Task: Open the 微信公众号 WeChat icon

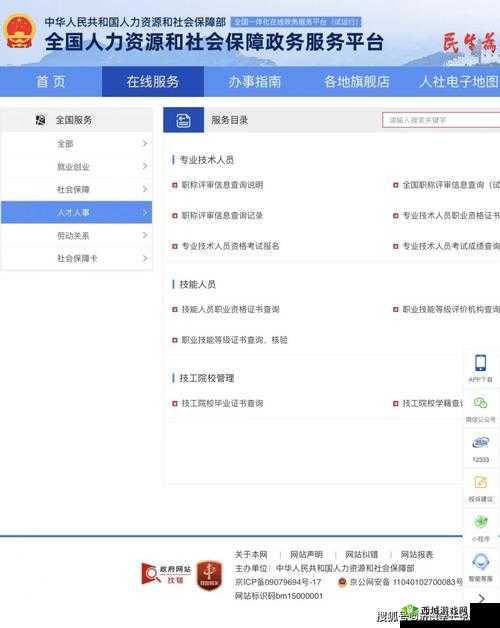Action: click(x=480, y=403)
